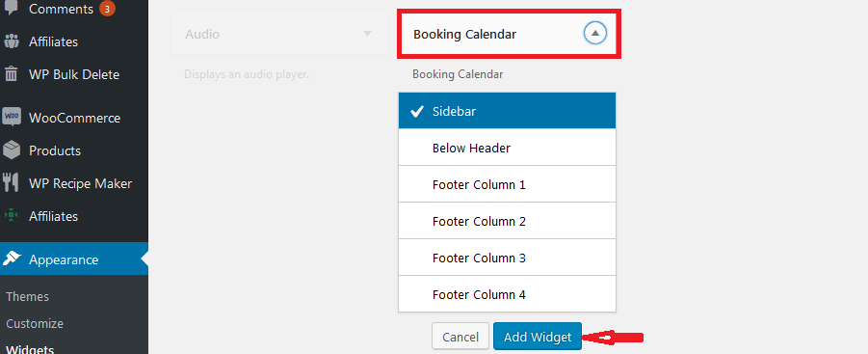Collapse the Booking Calendar widget arrow
Screen dimensions: 868x354
595,34
